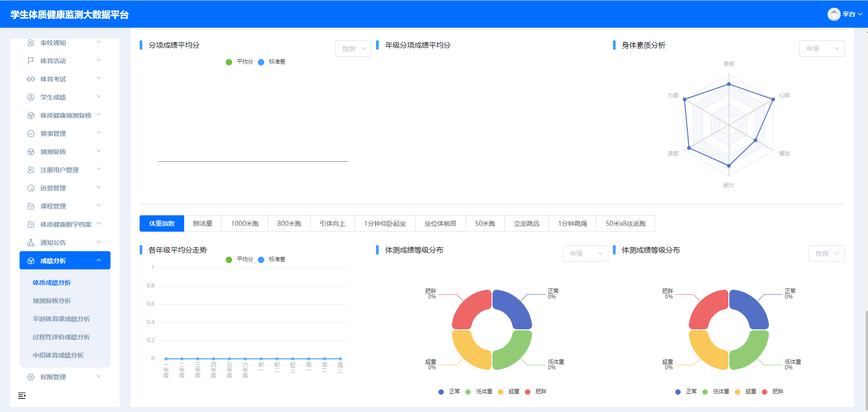
Task: Collapse the sidebar with bottom menu icon
Action: click(22, 396)
